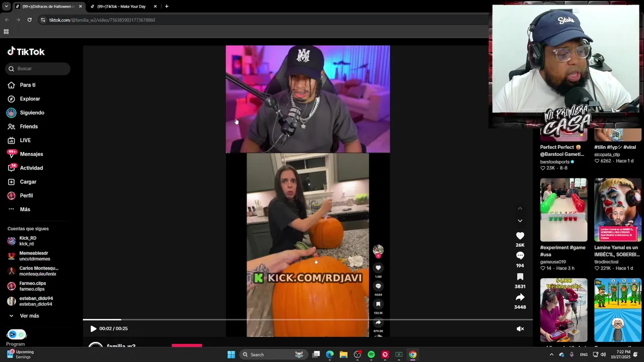This screenshot has height=362, width=644.
Task: Close the Disfraces de Halloween tab
Action: point(80,7)
